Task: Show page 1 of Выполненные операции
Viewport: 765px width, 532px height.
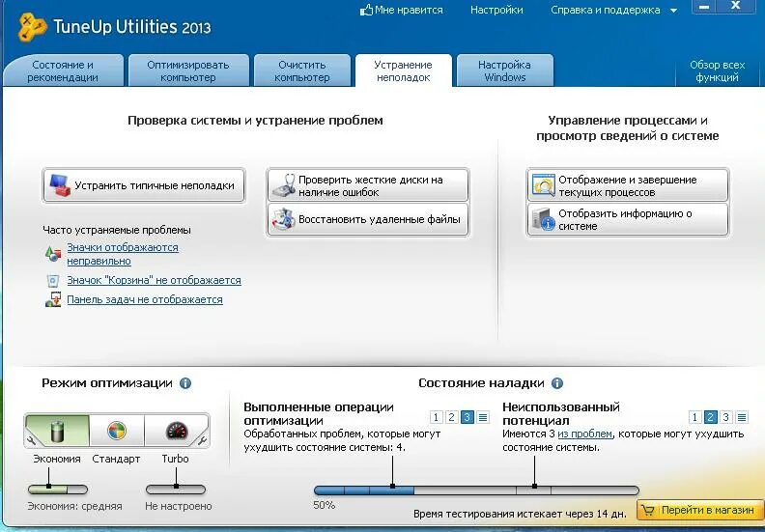Action: click(437, 417)
